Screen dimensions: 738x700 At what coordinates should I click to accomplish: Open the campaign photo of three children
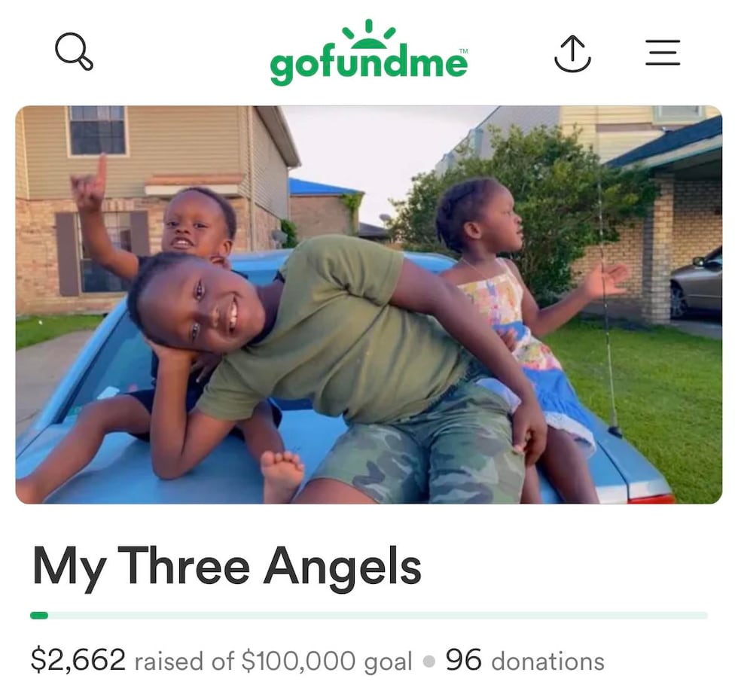pyautogui.click(x=369, y=304)
